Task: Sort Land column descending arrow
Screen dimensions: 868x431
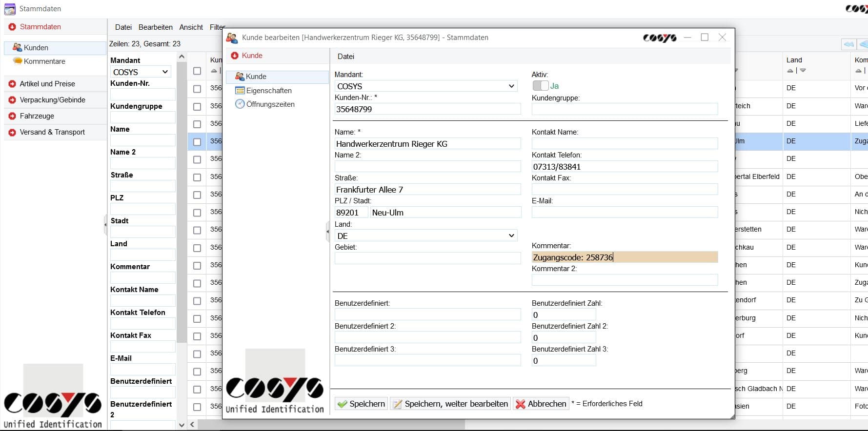Action: point(803,71)
